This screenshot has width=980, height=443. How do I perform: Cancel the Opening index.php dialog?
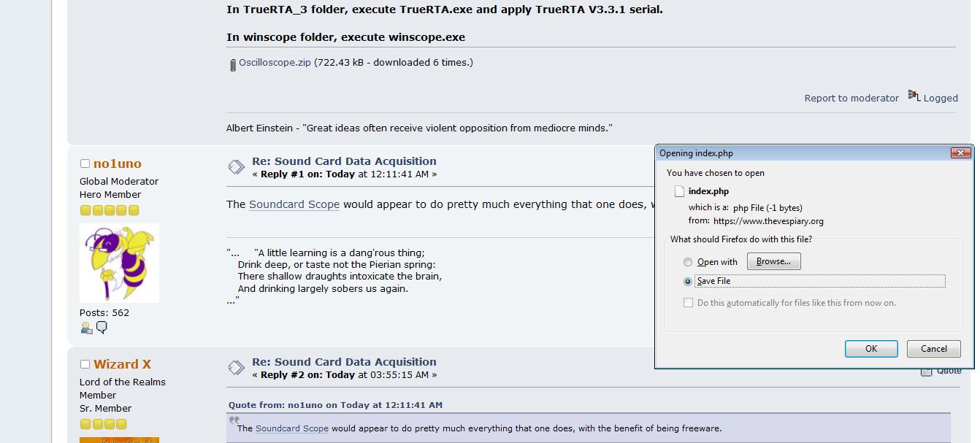pos(933,349)
